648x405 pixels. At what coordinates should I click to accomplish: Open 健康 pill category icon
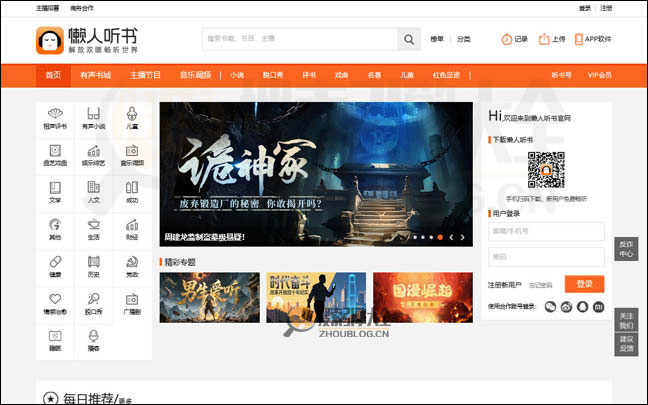point(55,262)
